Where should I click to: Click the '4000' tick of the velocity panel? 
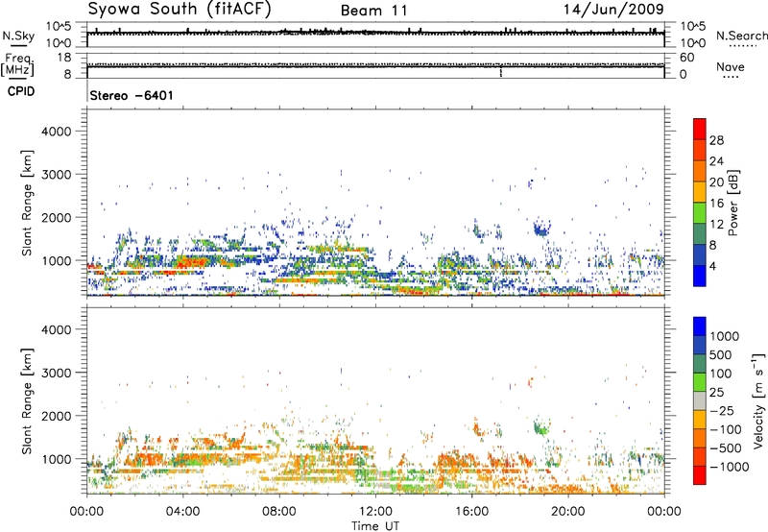pos(56,329)
